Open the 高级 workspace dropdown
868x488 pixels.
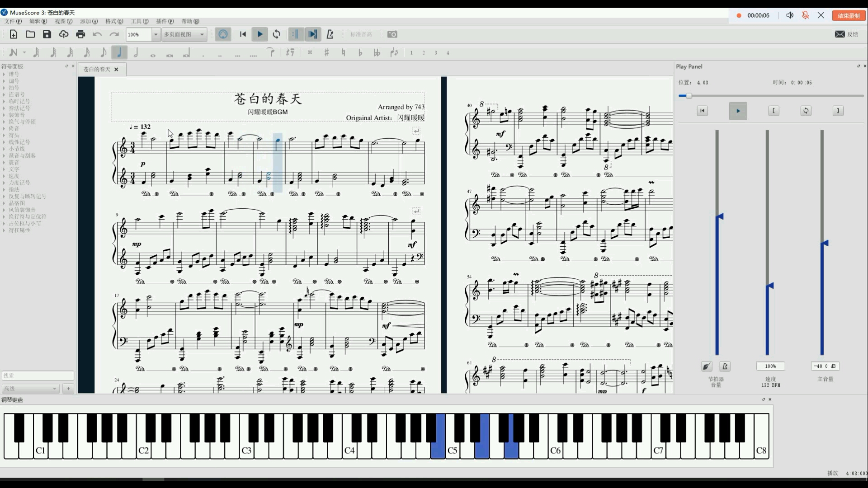[x=31, y=389]
